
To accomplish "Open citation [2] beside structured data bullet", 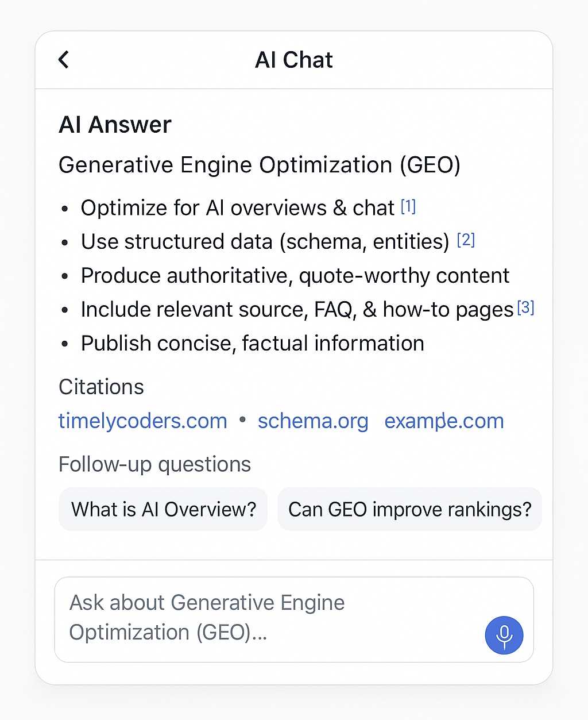I will click(466, 240).
